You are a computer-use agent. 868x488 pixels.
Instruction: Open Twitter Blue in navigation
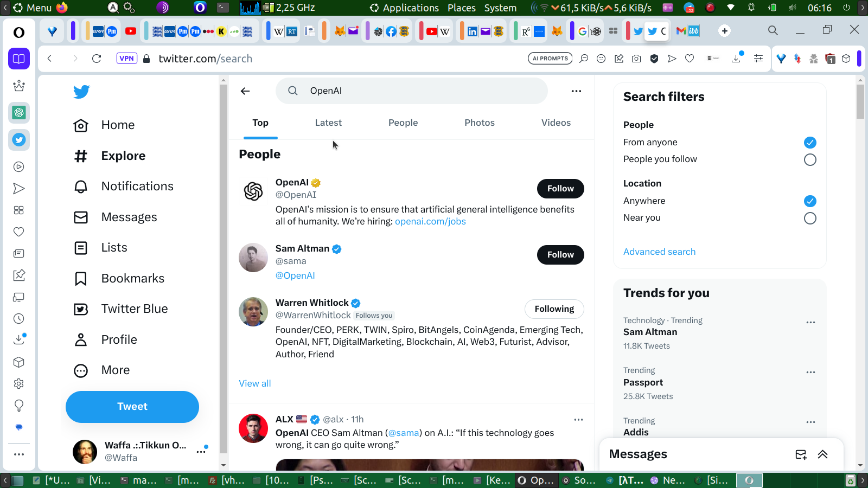[120, 309]
